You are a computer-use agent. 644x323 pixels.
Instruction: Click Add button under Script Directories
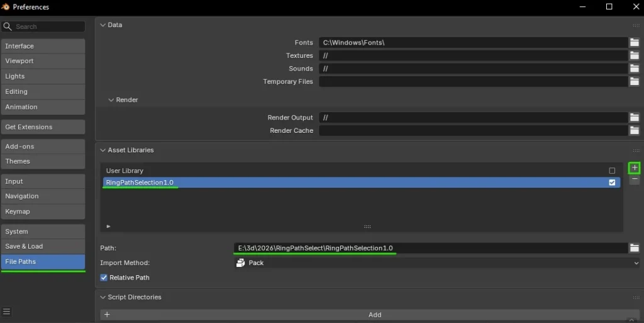pos(374,315)
